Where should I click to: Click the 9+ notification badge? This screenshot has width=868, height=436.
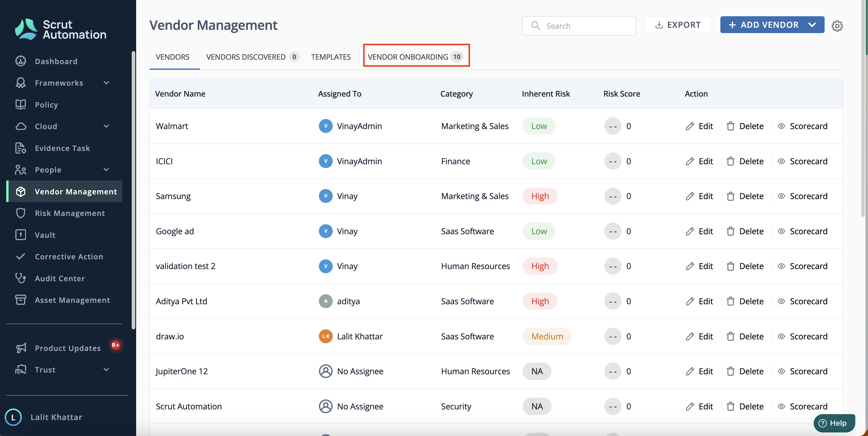(115, 345)
